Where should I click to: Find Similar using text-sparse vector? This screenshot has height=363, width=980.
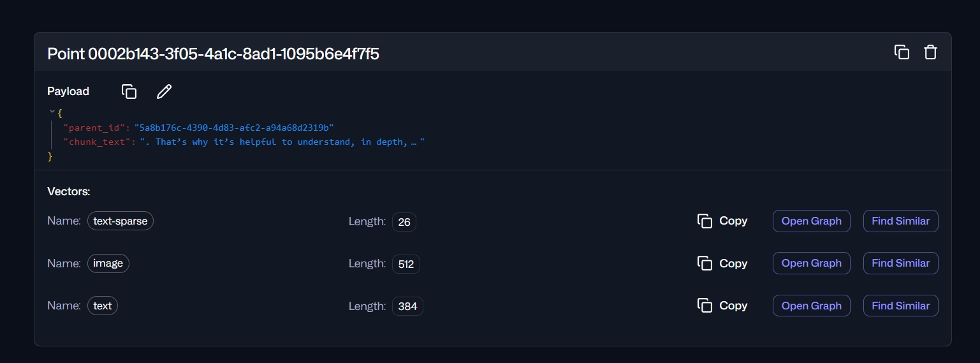pyautogui.click(x=900, y=221)
